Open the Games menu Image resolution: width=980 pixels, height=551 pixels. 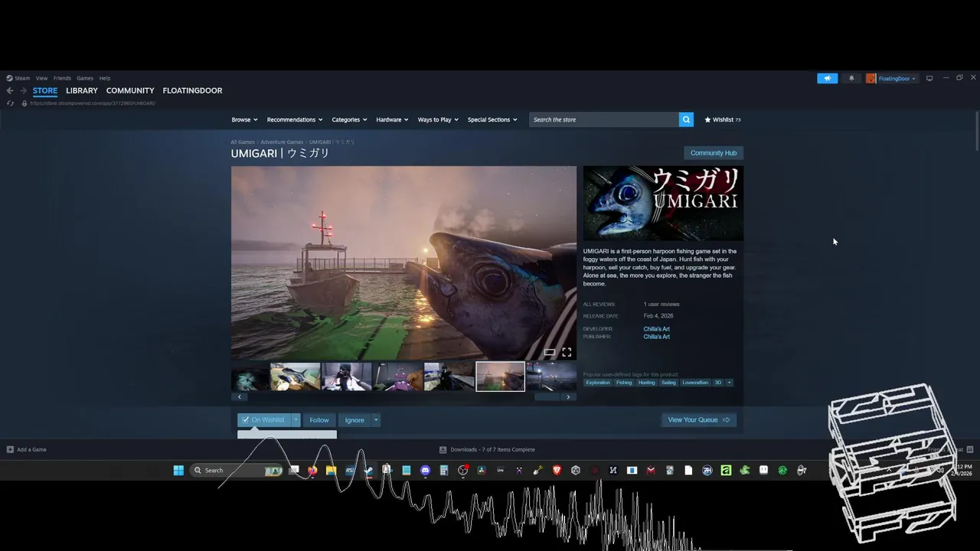click(85, 78)
